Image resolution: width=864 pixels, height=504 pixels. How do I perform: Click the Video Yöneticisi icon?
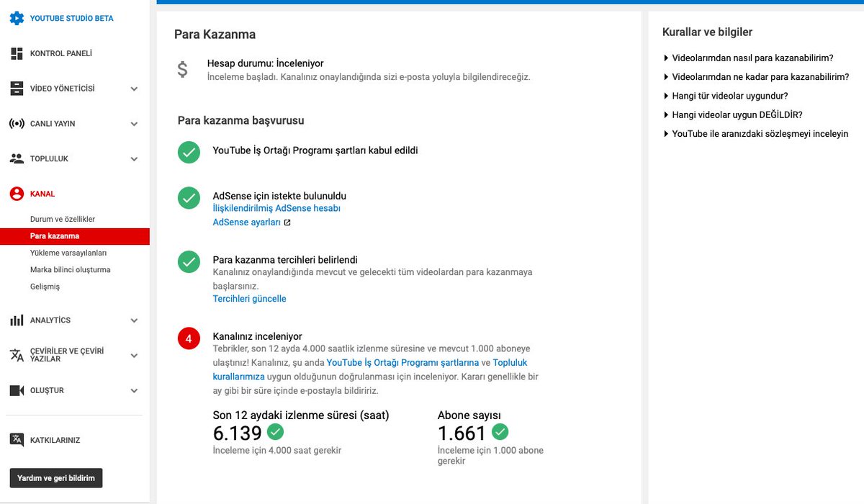pos(17,89)
